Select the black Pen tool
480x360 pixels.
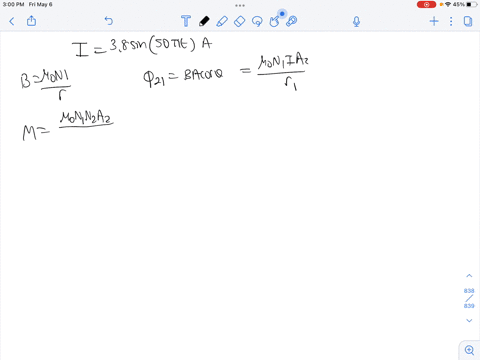click(204, 21)
